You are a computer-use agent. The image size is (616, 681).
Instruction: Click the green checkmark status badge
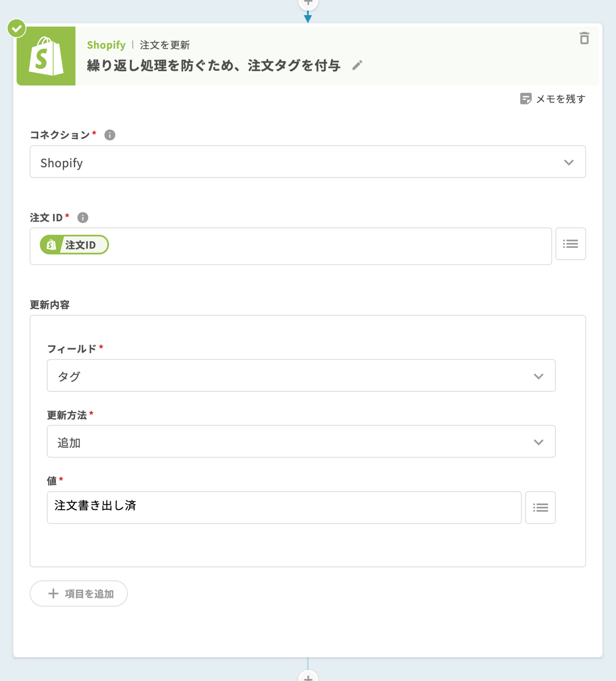(x=17, y=28)
